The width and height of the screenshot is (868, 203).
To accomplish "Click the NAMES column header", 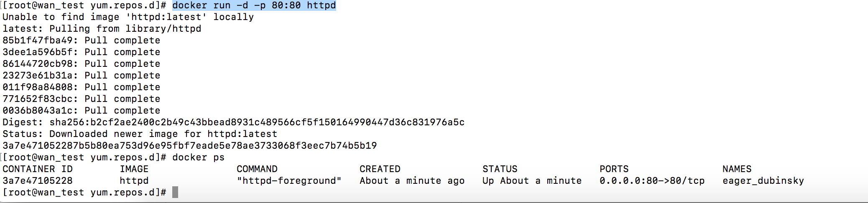I will point(737,169).
